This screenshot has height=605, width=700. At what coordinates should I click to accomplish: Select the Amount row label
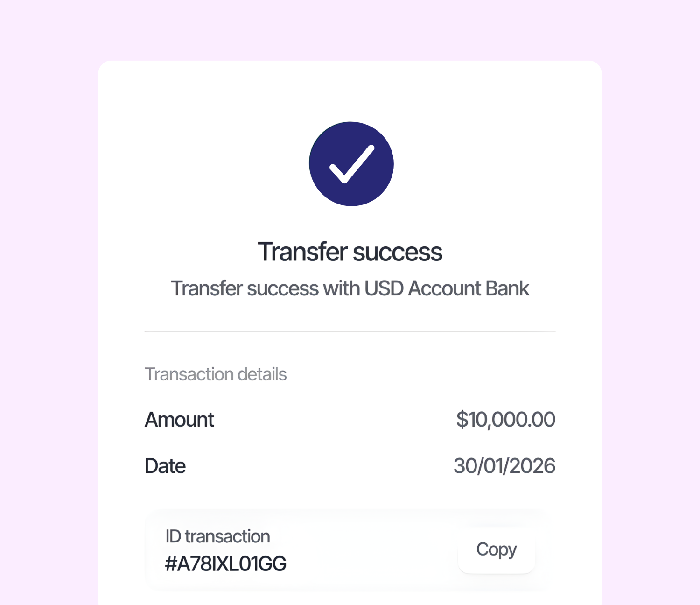pyautogui.click(x=179, y=420)
